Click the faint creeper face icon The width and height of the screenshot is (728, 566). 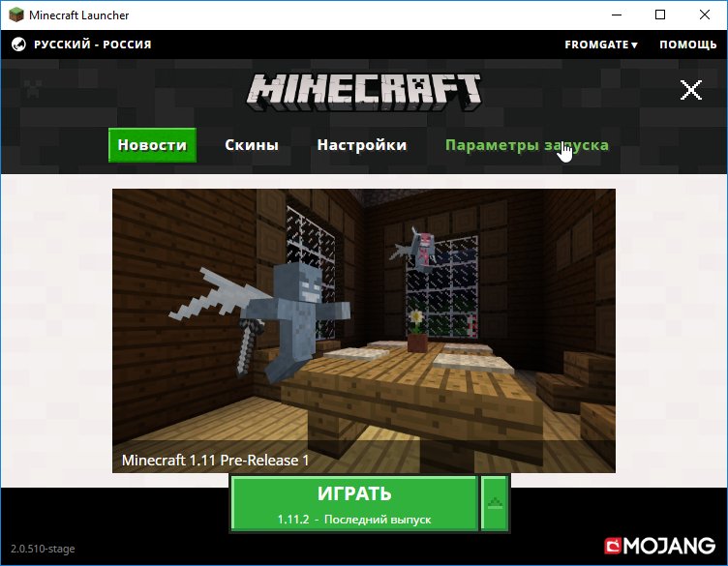point(33,88)
